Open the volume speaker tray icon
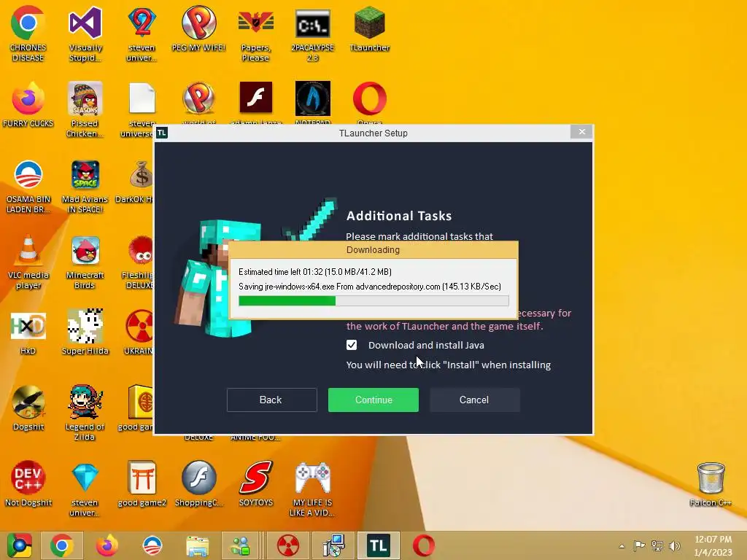The height and width of the screenshot is (560, 747). click(674, 545)
